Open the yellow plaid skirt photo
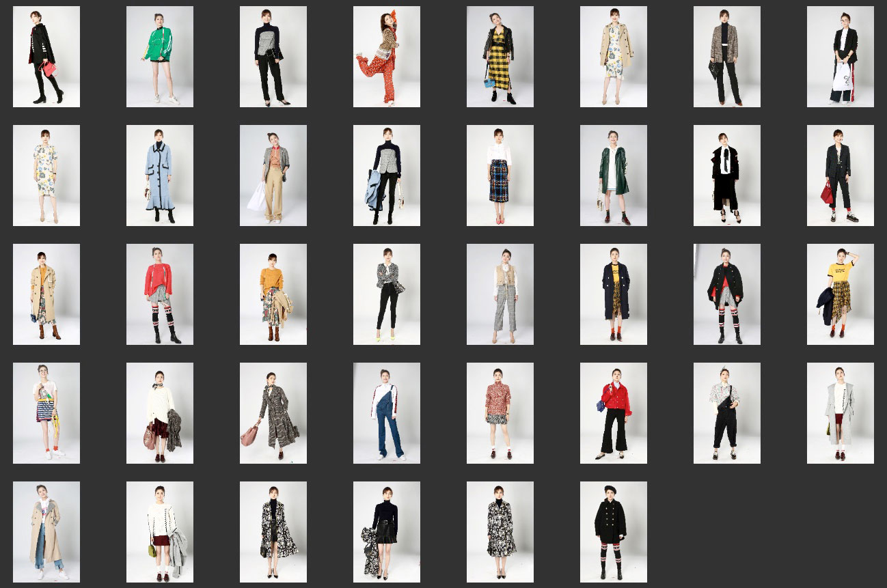This screenshot has width=887, height=588. 500,57
